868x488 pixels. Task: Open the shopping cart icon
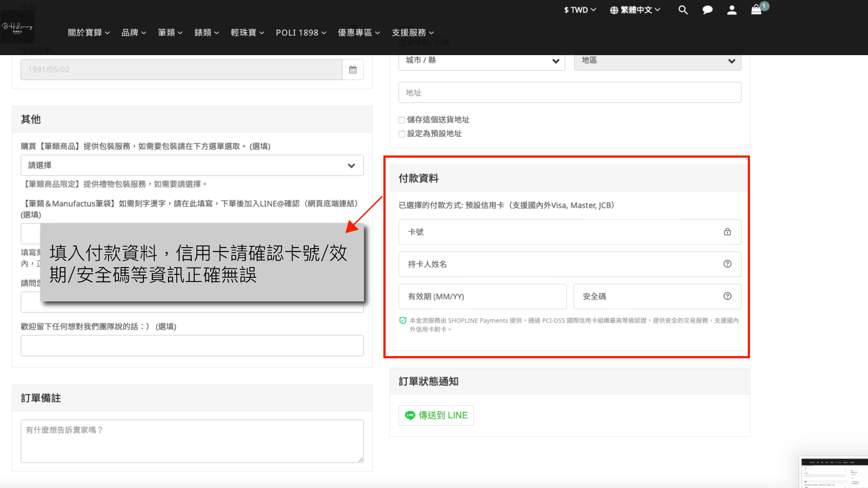point(757,10)
